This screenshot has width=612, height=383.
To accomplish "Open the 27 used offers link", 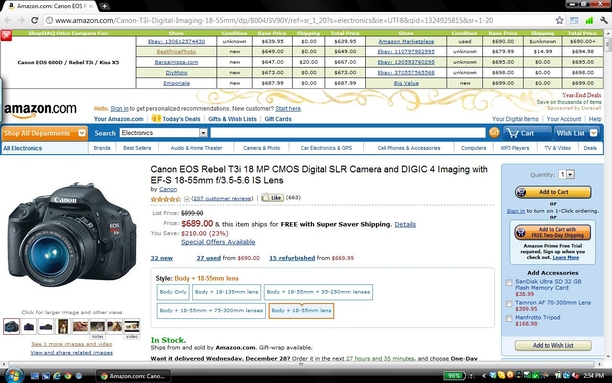I will [x=208, y=258].
